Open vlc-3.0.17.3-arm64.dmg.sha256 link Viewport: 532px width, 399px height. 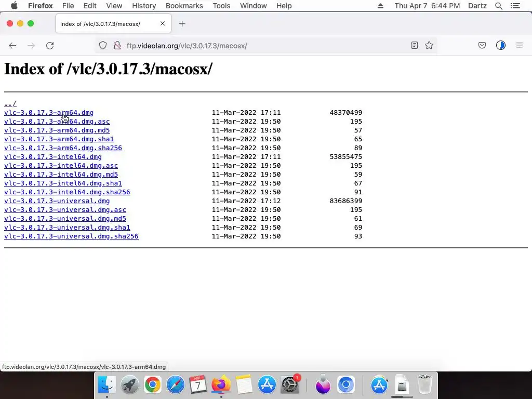tap(63, 148)
